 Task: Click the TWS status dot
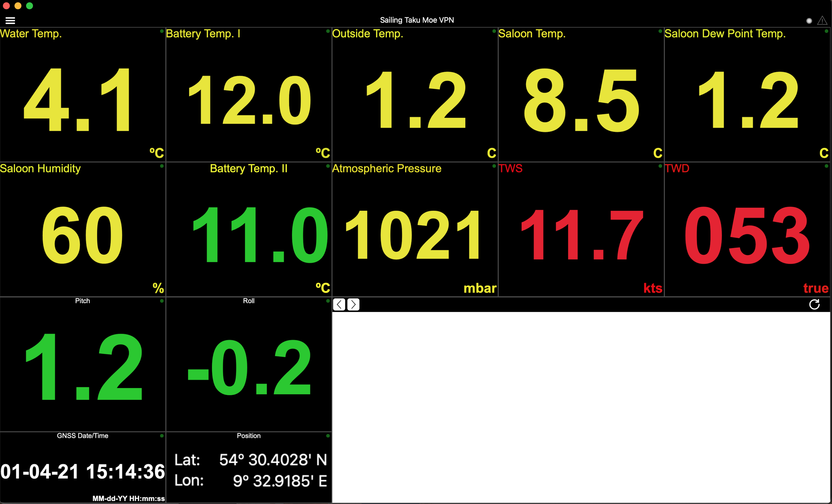tap(660, 166)
